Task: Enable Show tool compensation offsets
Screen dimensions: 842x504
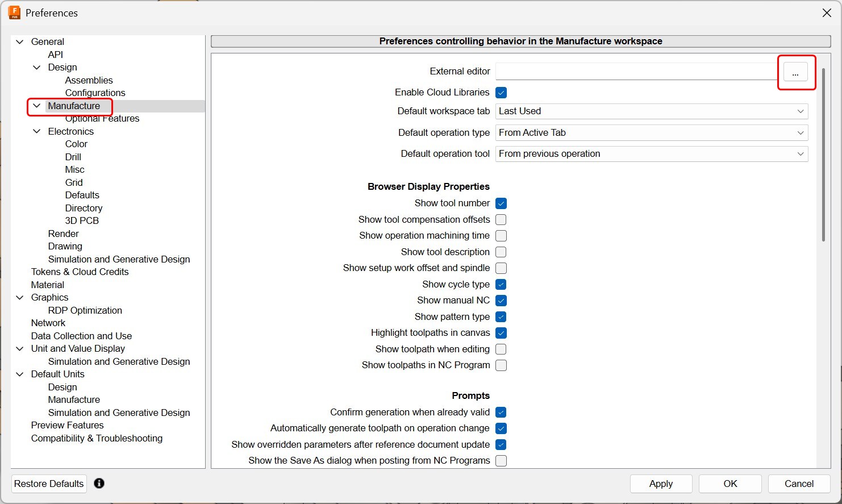Action: [501, 219]
